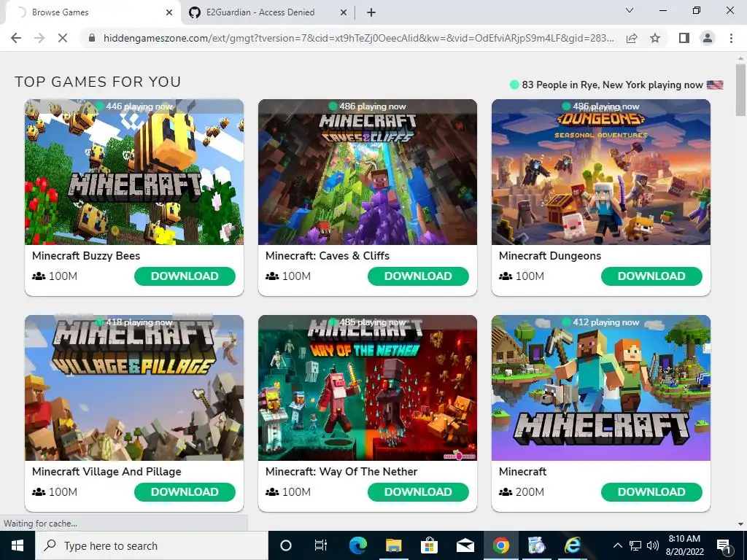Image resolution: width=747 pixels, height=560 pixels.
Task: Open the Way Of The Nether image
Action: coord(368,388)
